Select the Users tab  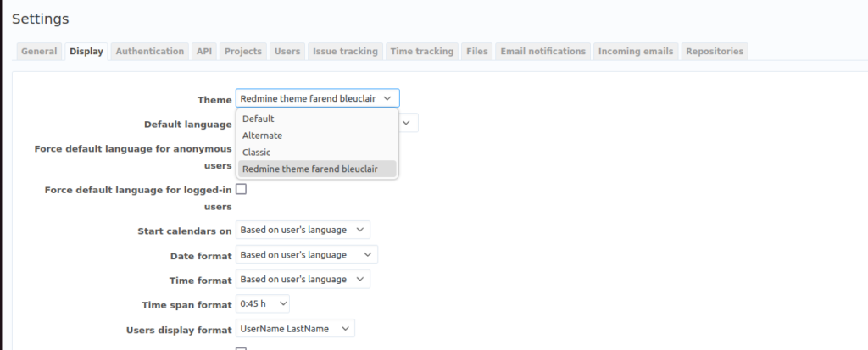tap(287, 52)
